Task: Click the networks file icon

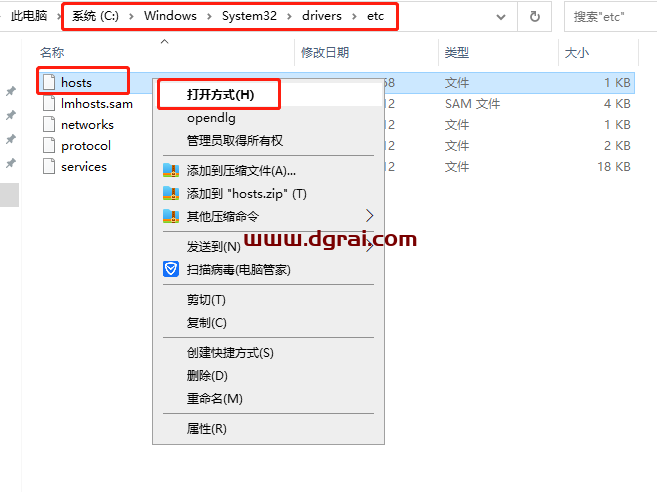Action: point(48,124)
